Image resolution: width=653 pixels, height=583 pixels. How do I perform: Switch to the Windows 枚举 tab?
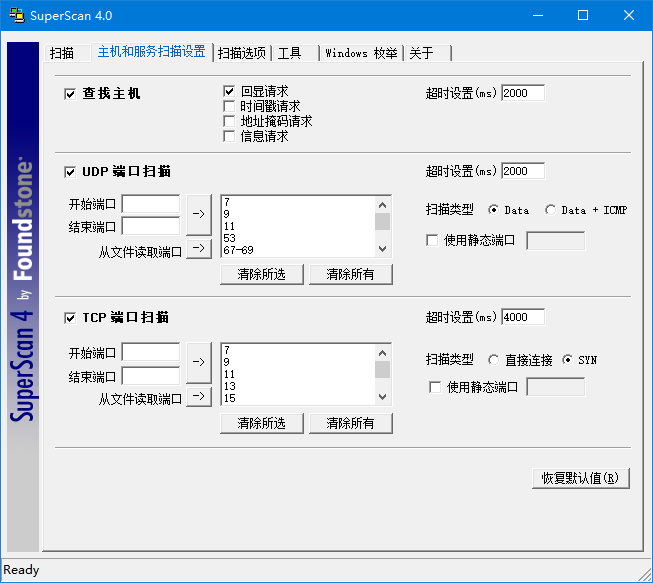361,53
